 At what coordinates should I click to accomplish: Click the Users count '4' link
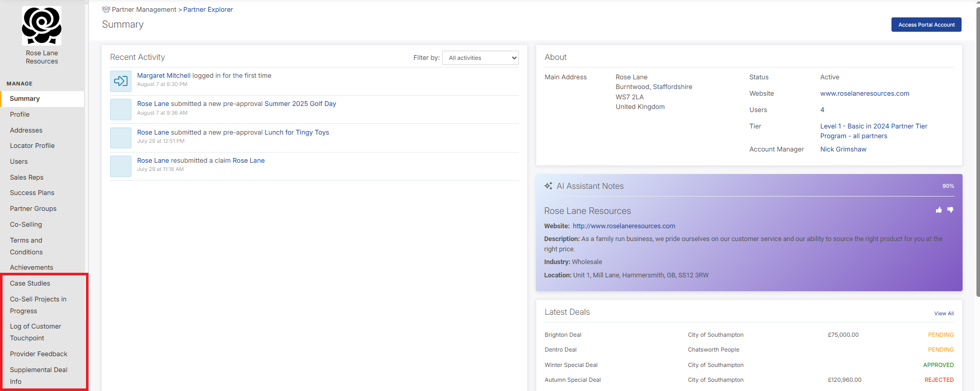coord(822,110)
